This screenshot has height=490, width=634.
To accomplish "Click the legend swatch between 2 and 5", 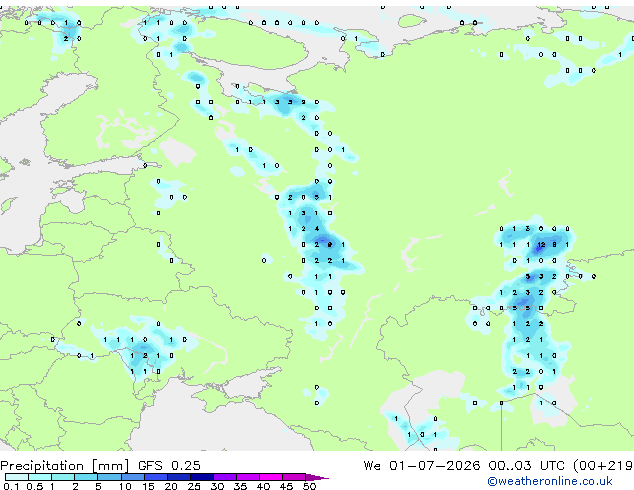I will coord(86,477).
